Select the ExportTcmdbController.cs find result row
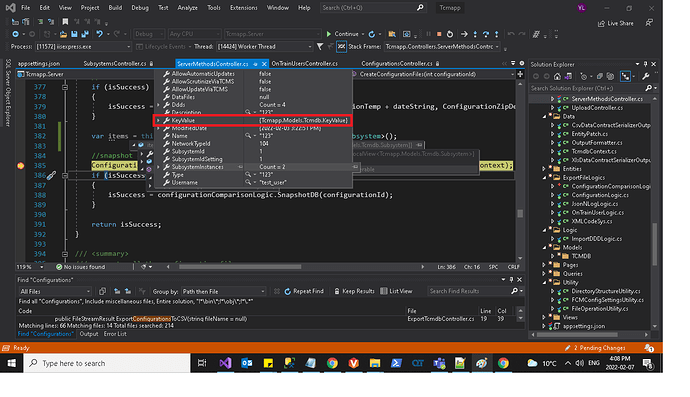Image resolution: width=690 pixels, height=397 pixels. pyautogui.click(x=268, y=319)
